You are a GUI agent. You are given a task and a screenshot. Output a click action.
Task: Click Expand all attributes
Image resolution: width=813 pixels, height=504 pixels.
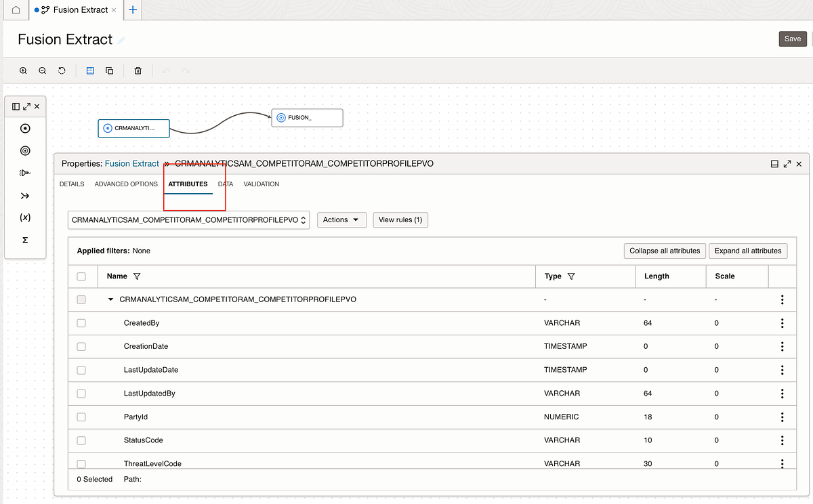tap(748, 251)
